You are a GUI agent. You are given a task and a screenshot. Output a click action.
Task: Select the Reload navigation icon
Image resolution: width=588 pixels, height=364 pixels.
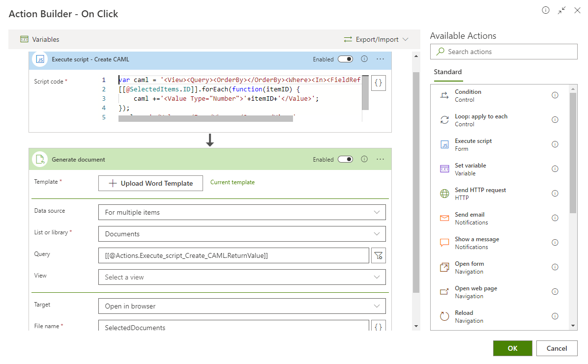pos(444,316)
